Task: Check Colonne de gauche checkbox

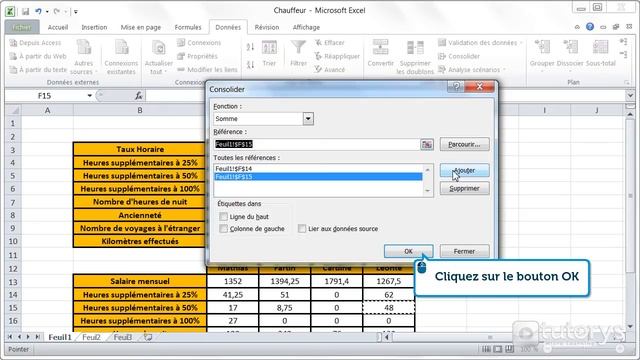Action: coord(223,229)
